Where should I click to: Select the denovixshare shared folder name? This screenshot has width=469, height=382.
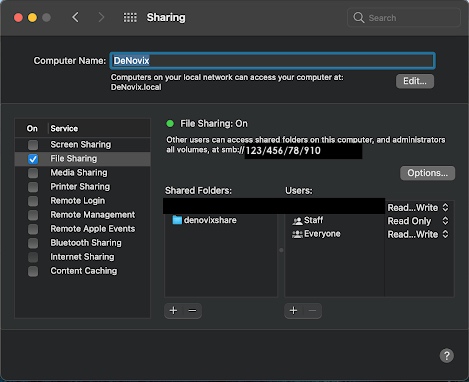(x=210, y=220)
